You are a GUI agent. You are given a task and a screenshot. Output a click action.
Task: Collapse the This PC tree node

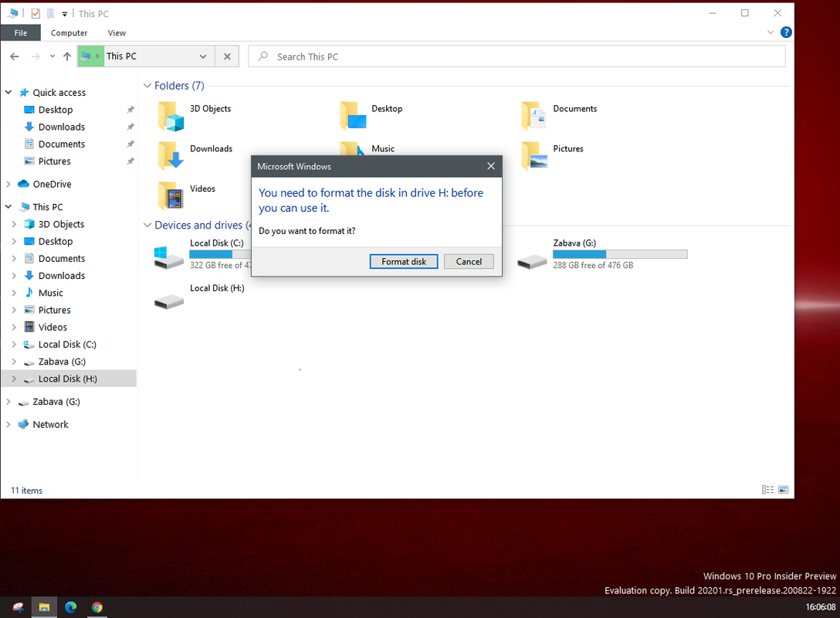(x=8, y=207)
